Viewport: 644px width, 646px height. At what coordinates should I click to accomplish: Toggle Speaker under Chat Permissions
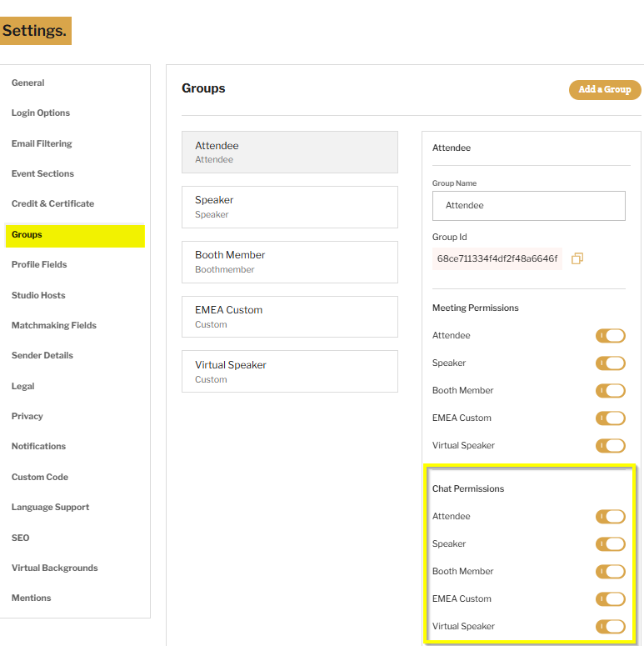click(x=610, y=544)
